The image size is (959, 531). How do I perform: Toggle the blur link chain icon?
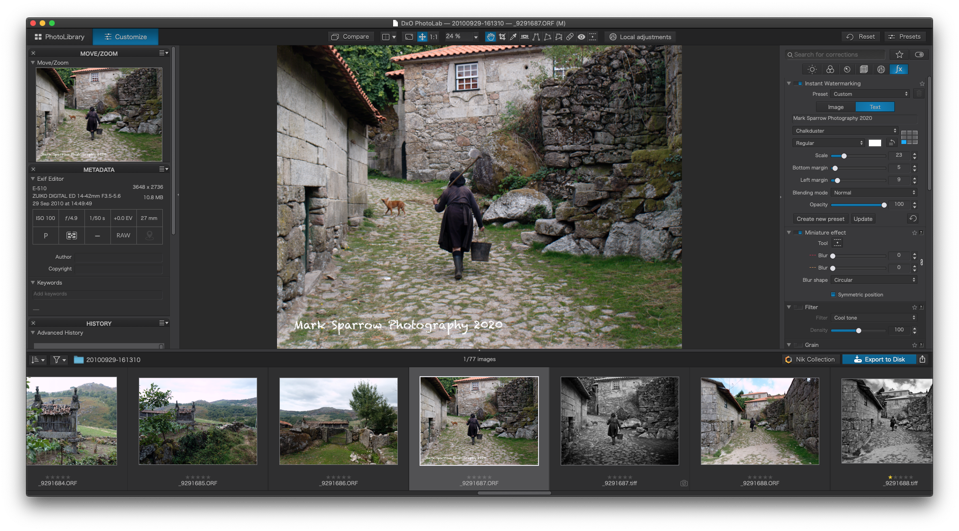(x=922, y=262)
